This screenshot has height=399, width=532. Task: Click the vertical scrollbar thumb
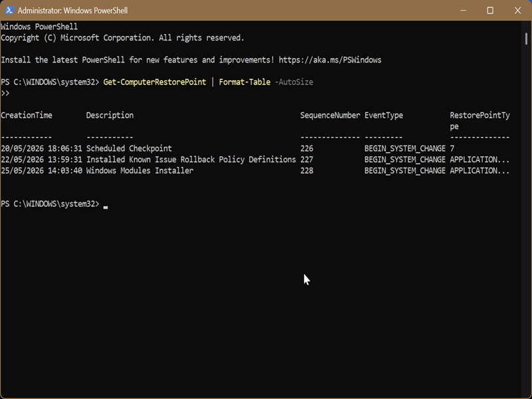tap(526, 39)
